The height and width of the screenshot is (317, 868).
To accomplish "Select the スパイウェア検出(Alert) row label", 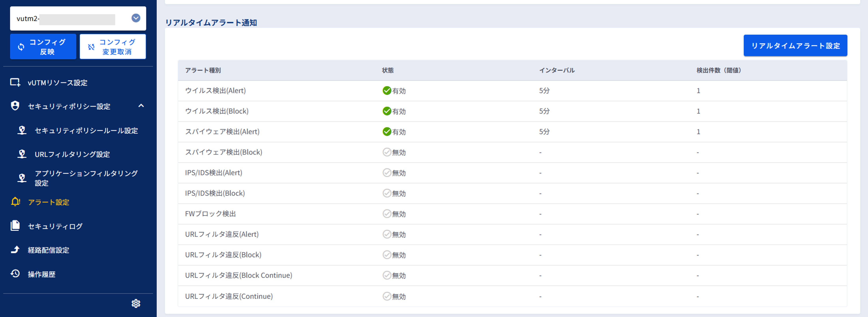I will (x=222, y=132).
